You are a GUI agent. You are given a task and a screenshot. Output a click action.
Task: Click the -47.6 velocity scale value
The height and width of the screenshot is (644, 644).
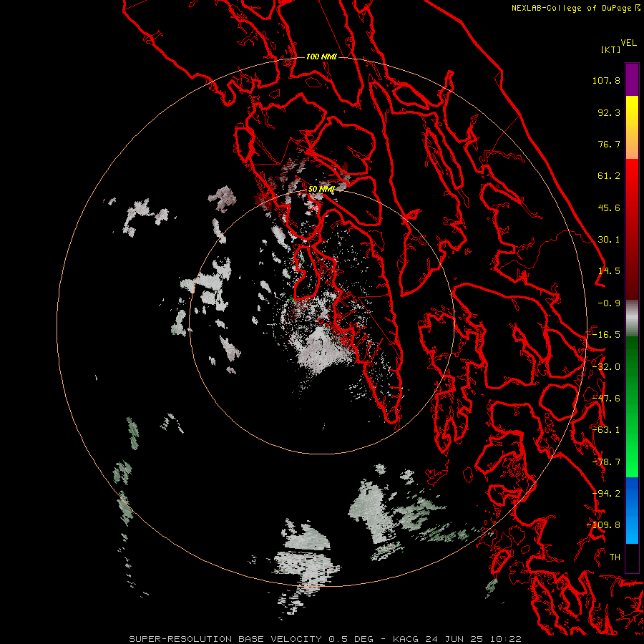tap(606, 399)
